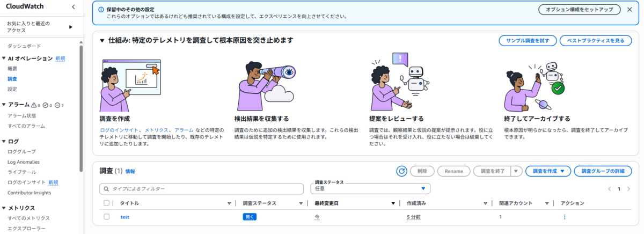The height and width of the screenshot is (234, 644).
Task: Go to the next page arrow
Action: 628,189
